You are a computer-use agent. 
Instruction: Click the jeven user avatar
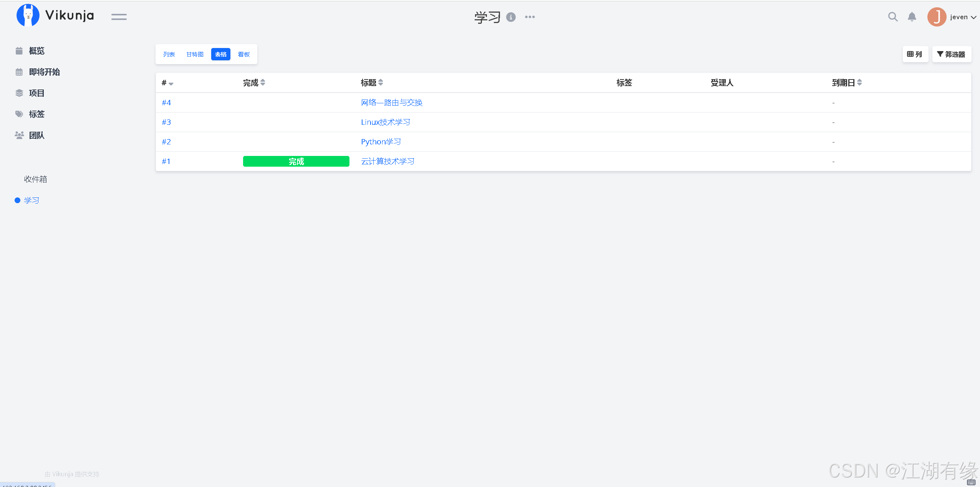click(x=937, y=17)
